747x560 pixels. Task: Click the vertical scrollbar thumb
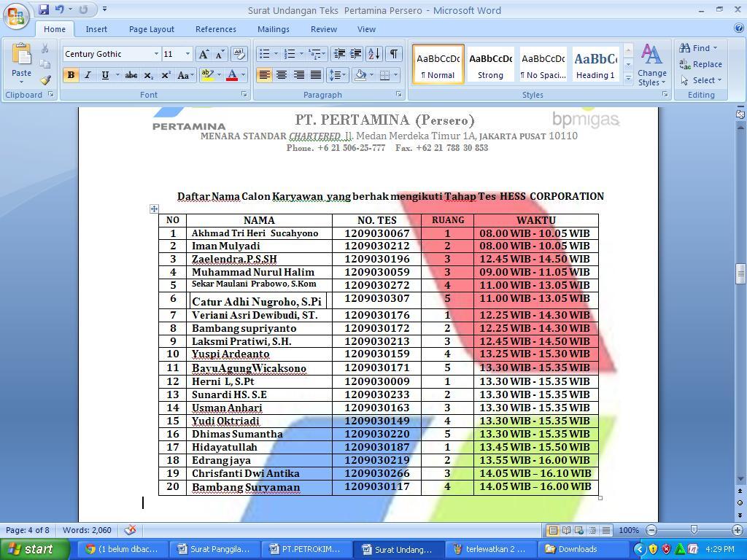click(x=740, y=274)
